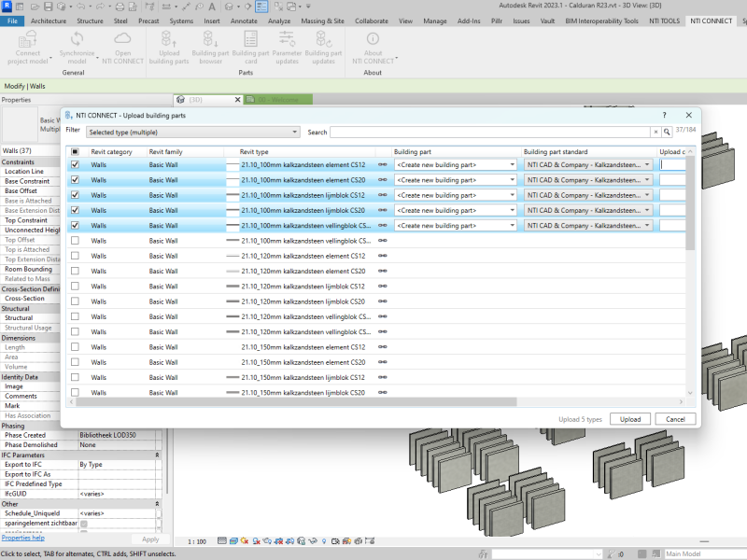Open the Building part browser ribbon tool
Screen dimensions: 747x560
point(210,48)
